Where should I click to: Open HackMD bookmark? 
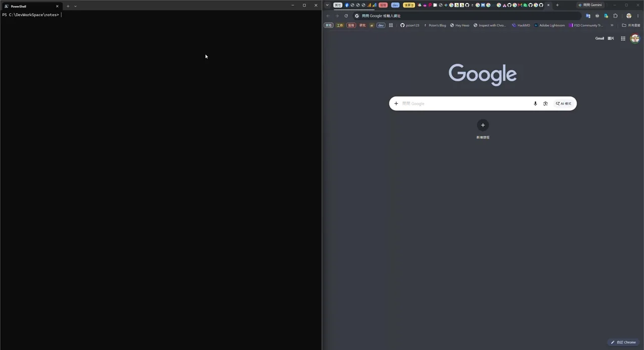pyautogui.click(x=521, y=25)
